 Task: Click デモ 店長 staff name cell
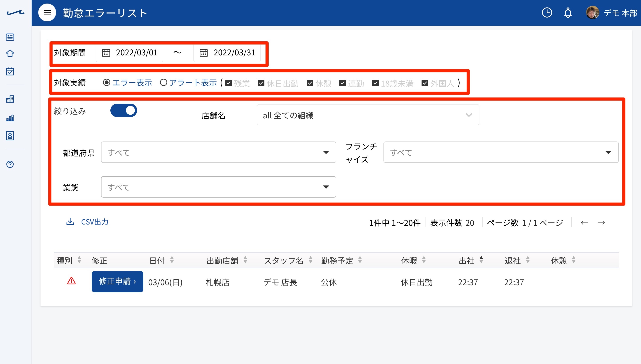point(280,282)
